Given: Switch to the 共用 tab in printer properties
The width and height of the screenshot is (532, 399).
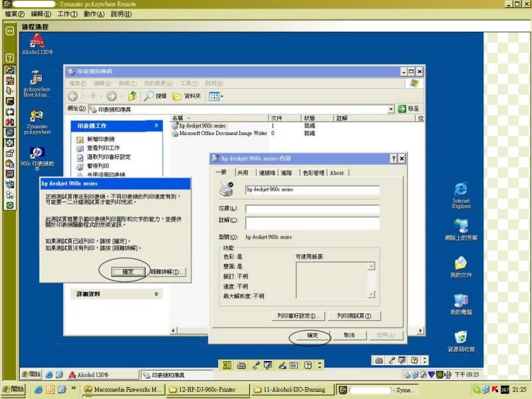Looking at the screenshot, I should tap(243, 173).
